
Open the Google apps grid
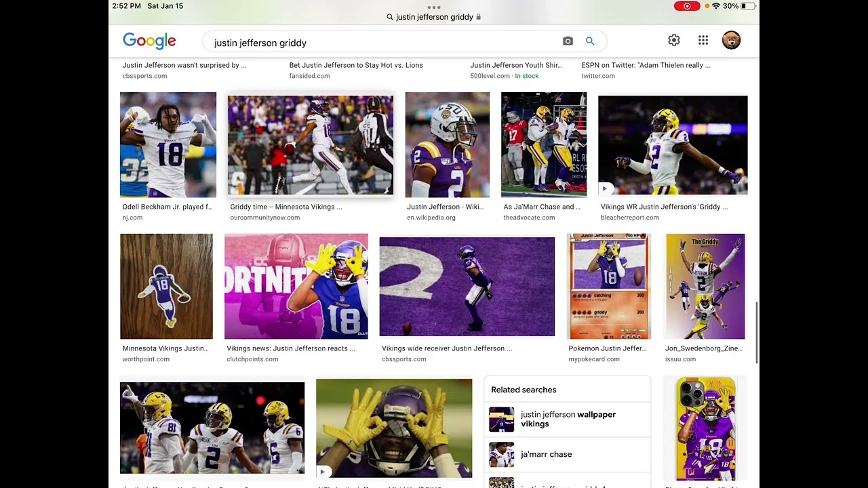click(703, 41)
